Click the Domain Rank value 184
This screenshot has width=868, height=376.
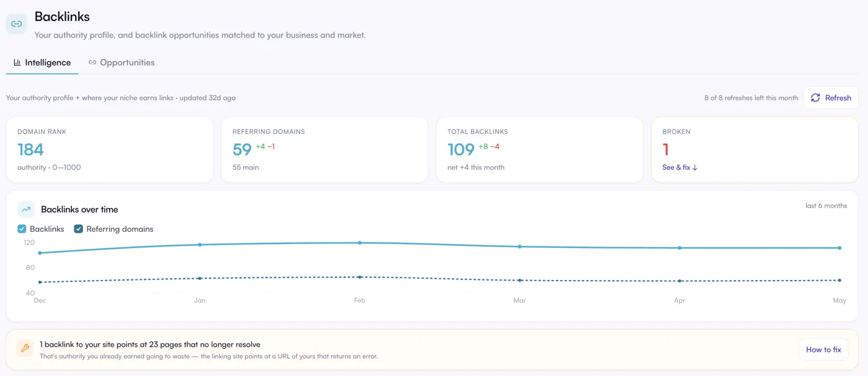pos(30,149)
